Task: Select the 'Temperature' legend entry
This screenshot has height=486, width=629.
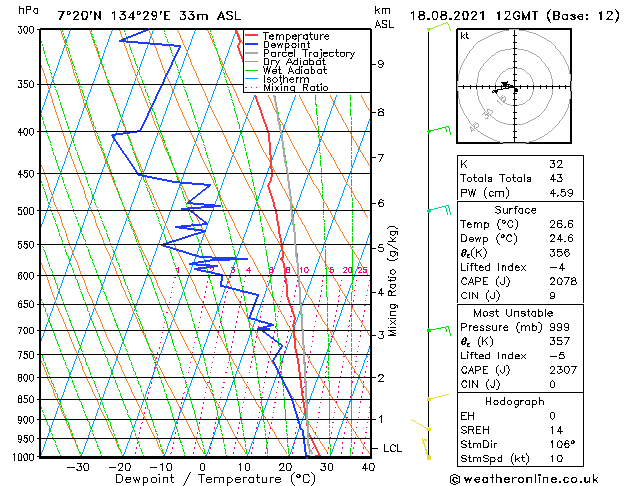Action: pyautogui.click(x=296, y=36)
